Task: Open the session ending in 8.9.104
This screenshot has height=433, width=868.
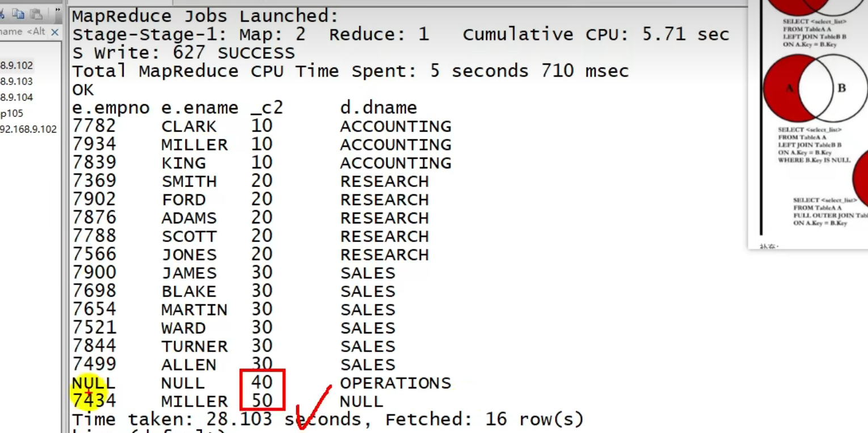Action: (16, 97)
